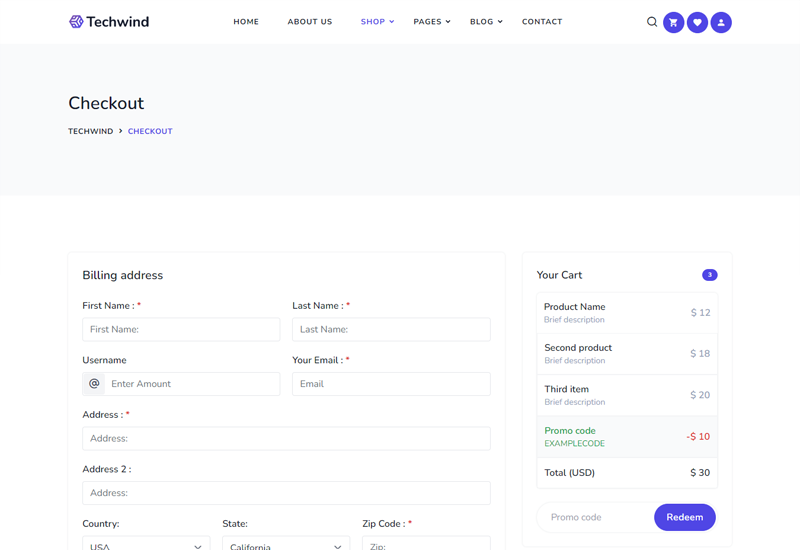Image resolution: width=800 pixels, height=550 pixels.
Task: Focus the Last Name input field
Action: tap(391, 330)
